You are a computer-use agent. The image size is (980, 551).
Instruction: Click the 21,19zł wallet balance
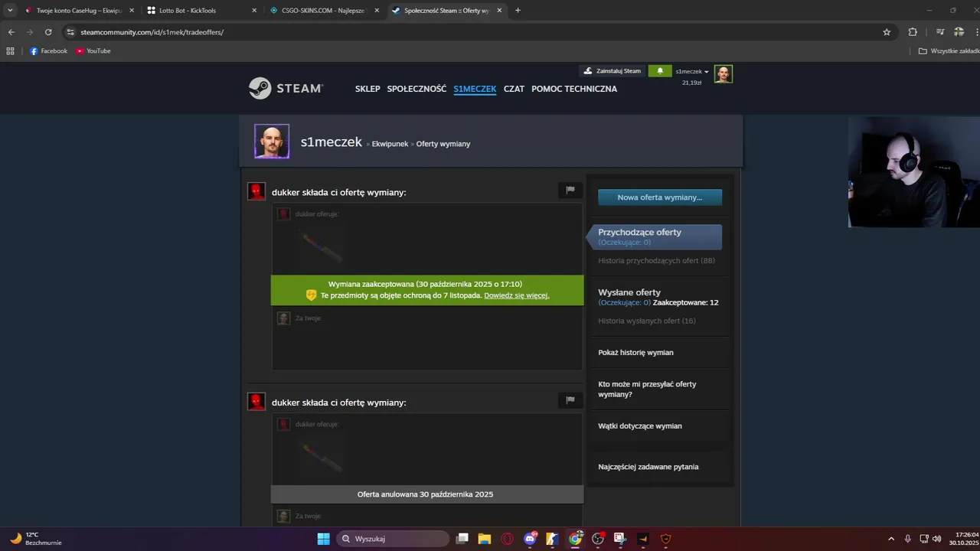(691, 82)
